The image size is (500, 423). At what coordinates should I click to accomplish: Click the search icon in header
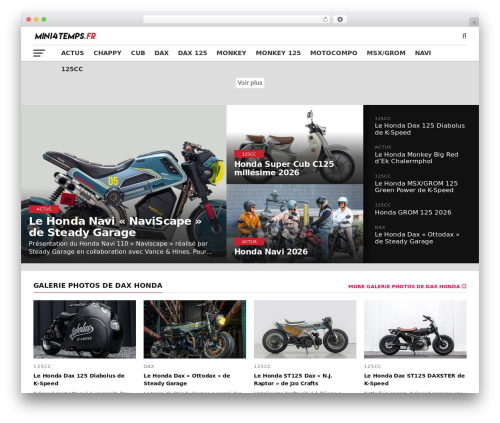tap(464, 36)
